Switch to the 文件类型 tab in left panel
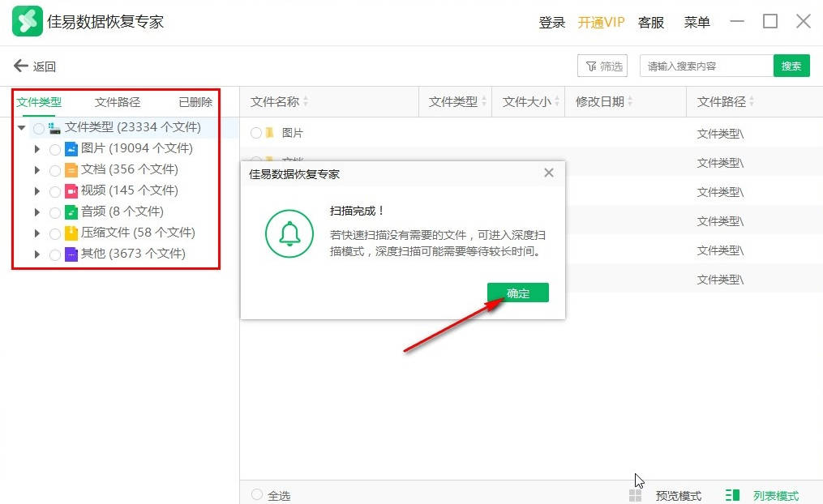The width and height of the screenshot is (823, 504). (39, 102)
